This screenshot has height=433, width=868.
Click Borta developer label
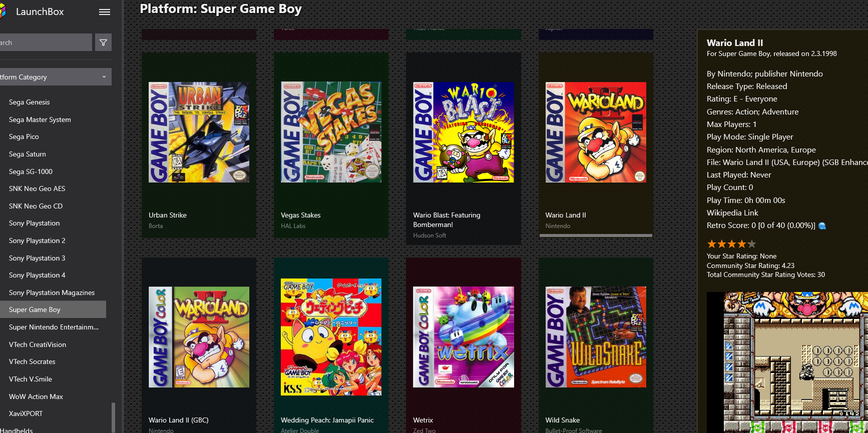(156, 226)
